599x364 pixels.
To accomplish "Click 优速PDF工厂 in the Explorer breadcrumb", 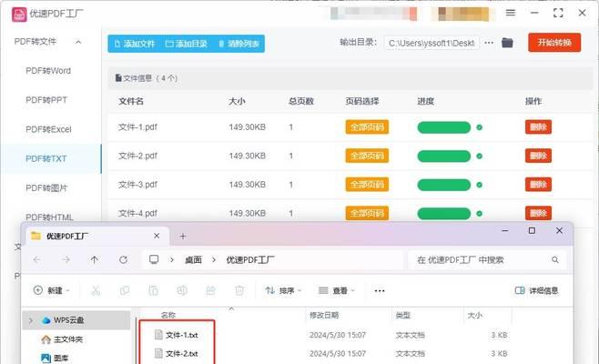I will coord(250,259).
